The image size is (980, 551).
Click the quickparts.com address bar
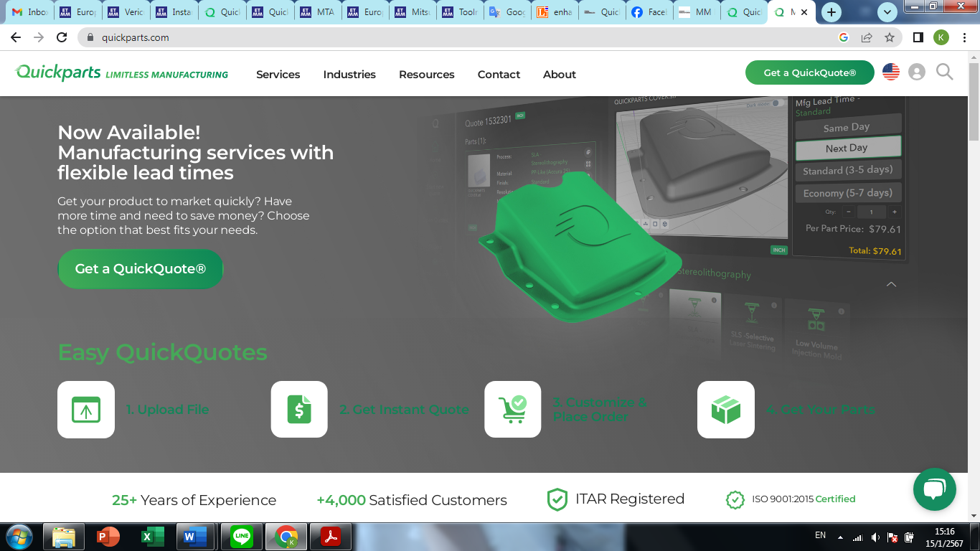click(459, 37)
